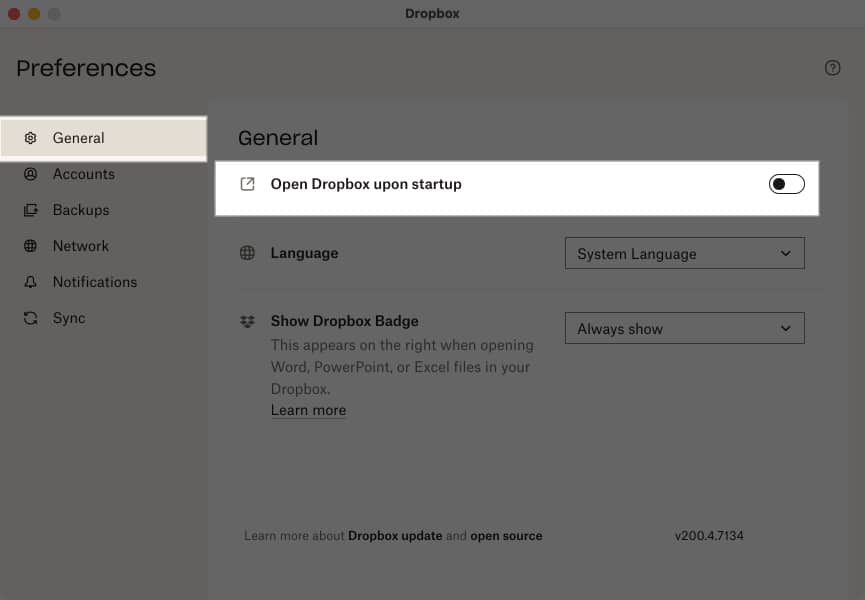Image resolution: width=865 pixels, height=600 pixels.
Task: Click the Dropbox badge logo icon
Action: tap(247, 321)
